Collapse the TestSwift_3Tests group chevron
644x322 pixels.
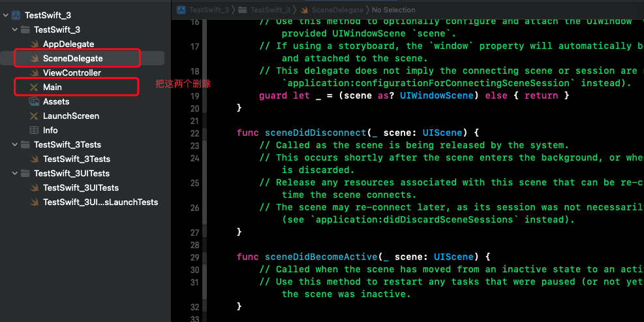15,144
